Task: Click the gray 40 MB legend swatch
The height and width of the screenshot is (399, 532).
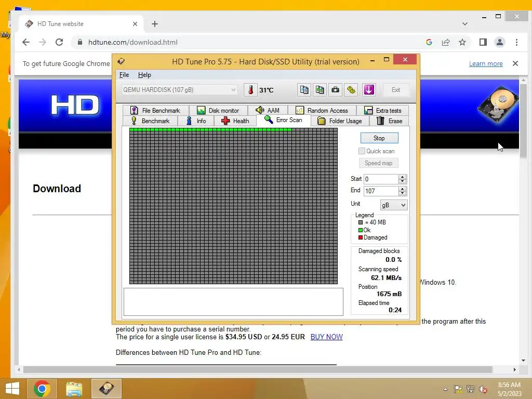Action: (x=361, y=222)
